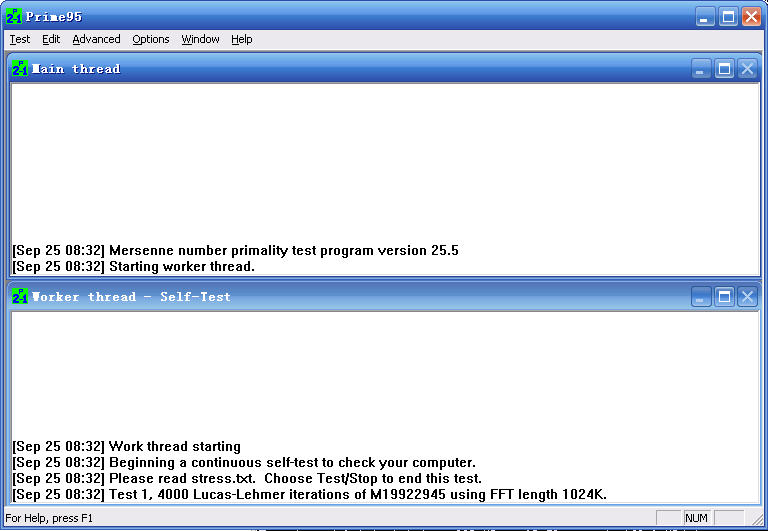
Task: Click the NUM indicator in the status bar
Action: (696, 518)
